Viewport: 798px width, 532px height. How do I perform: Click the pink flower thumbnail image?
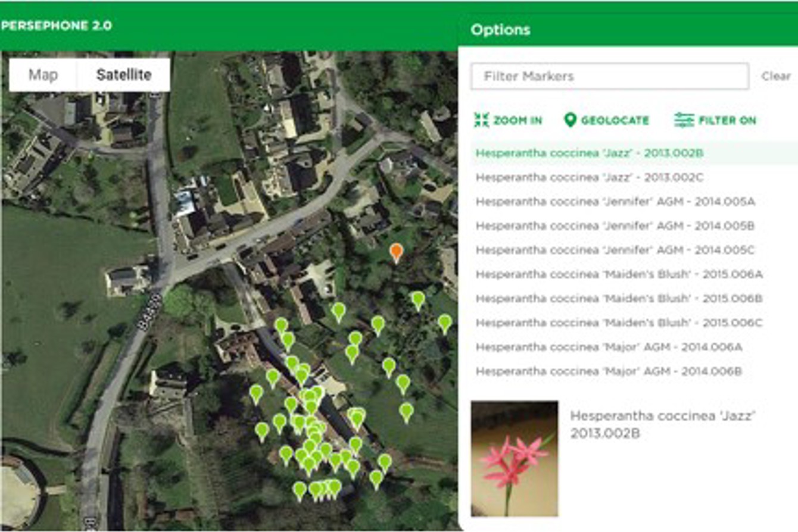point(515,458)
